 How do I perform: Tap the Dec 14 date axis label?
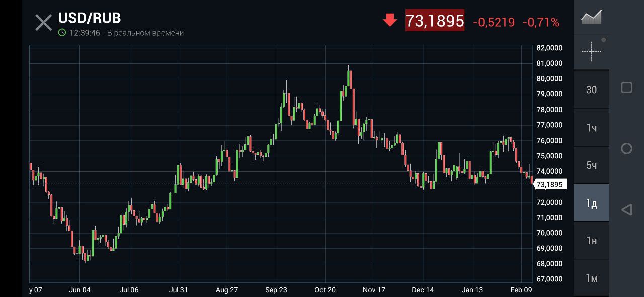[x=423, y=290]
